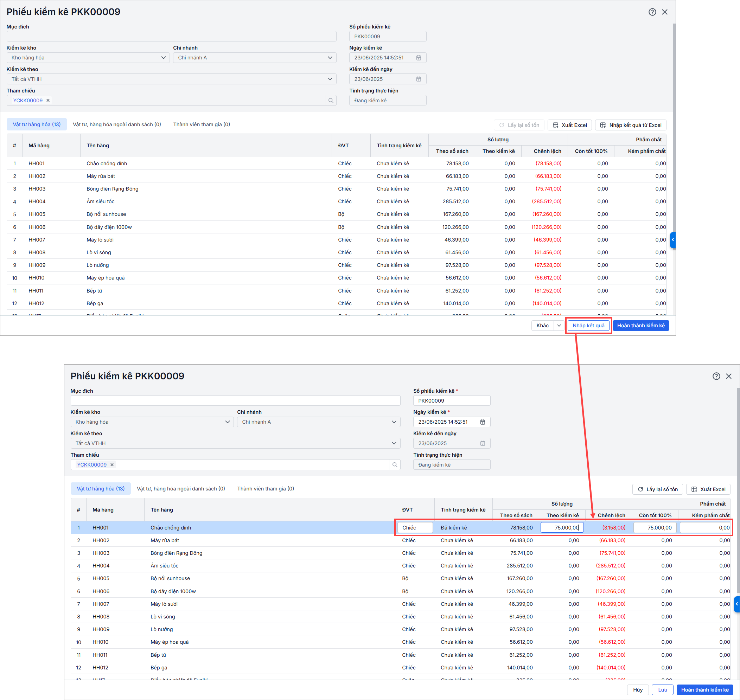Viewport: 740px width, 700px height.
Task: Open Vật tư, hàng hóa ngoài danh sách tab below
Action: tap(181, 488)
